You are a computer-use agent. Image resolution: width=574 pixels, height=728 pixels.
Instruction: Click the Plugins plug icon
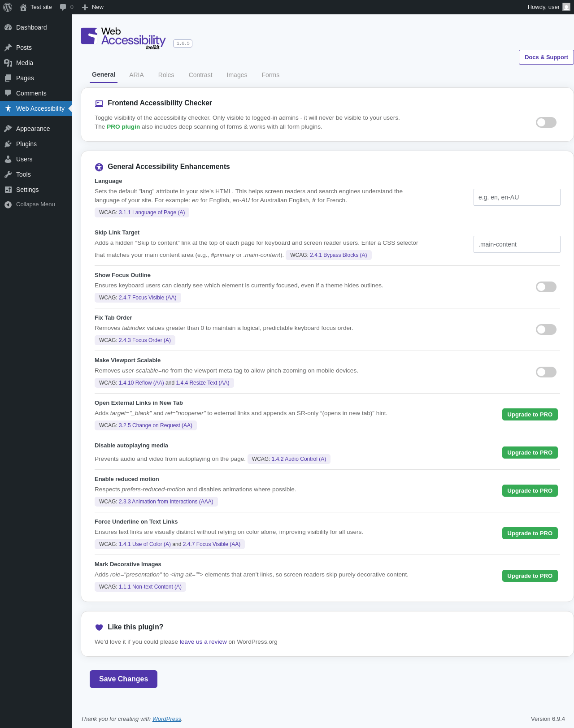pyautogui.click(x=8, y=144)
